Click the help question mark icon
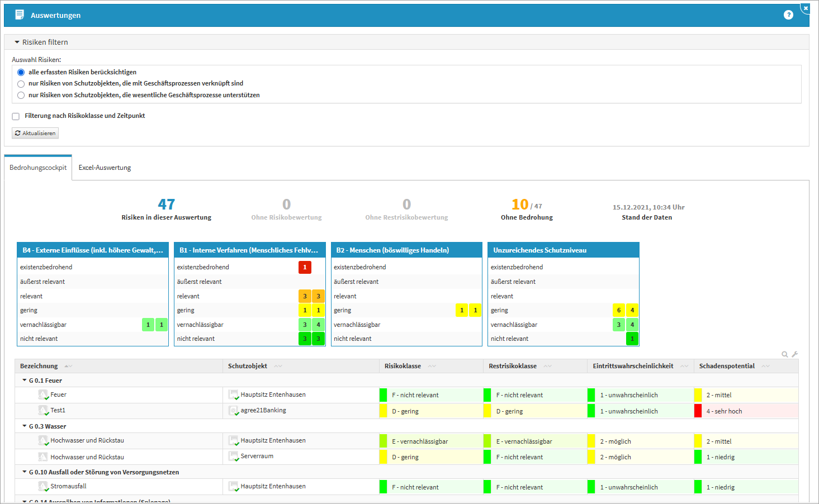Screen dimensions: 819x504 [788, 15]
